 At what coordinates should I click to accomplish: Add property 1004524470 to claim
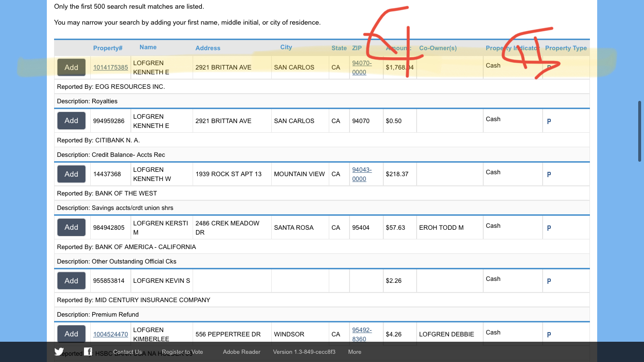71,334
